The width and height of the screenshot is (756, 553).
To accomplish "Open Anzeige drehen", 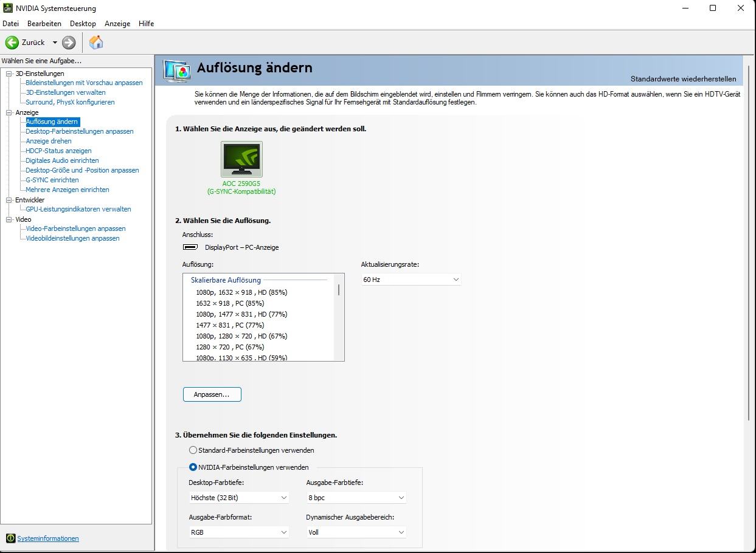I will click(49, 141).
